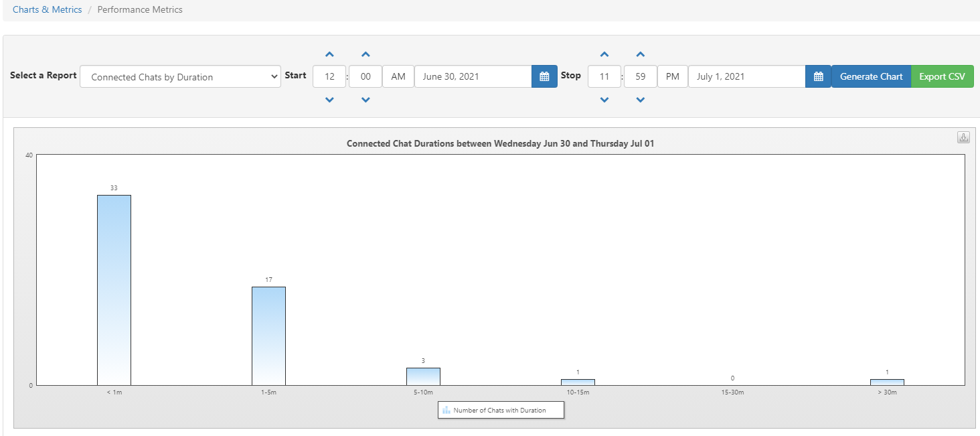The height and width of the screenshot is (436, 980).
Task: Open the Start date calendar picker
Action: coord(544,76)
